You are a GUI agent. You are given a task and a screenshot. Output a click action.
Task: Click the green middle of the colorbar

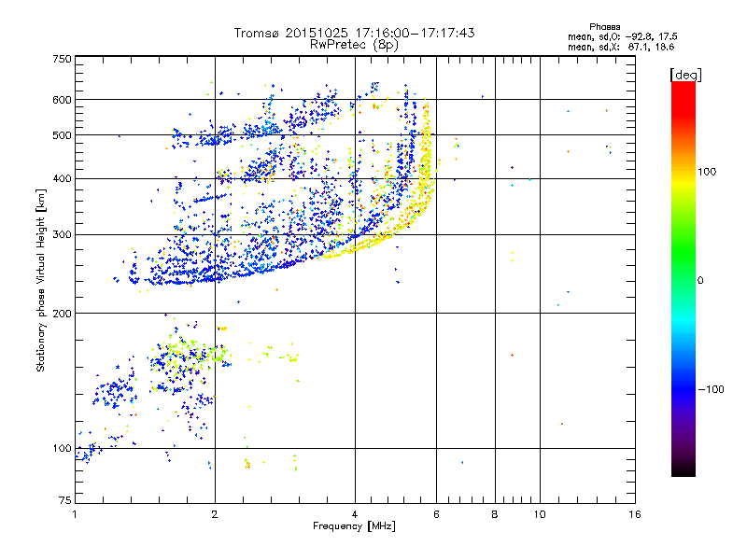(x=684, y=252)
